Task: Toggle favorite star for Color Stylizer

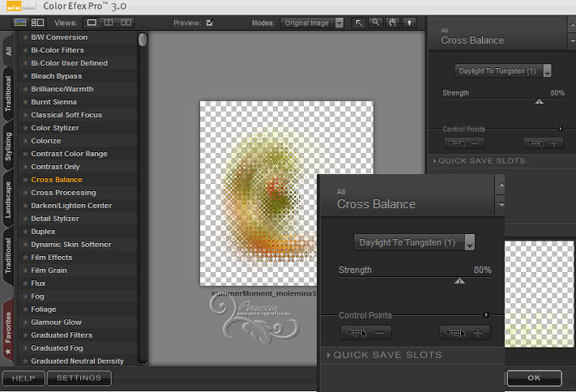Action: tap(25, 128)
